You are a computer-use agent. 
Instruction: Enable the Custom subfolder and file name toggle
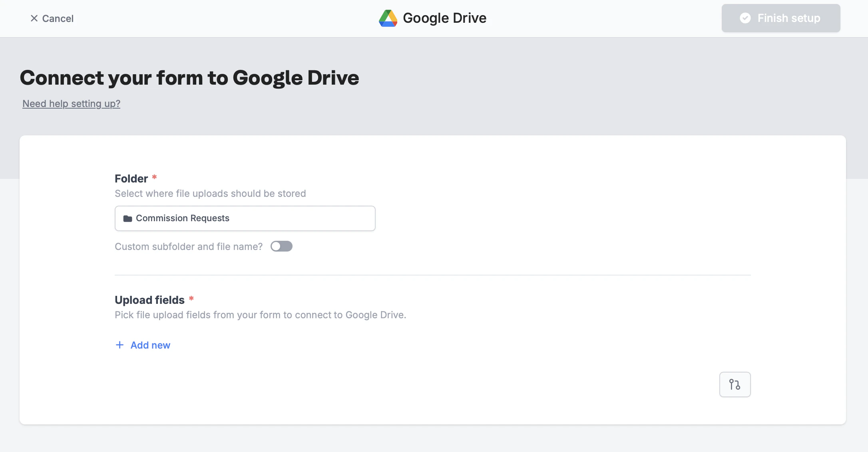coord(281,246)
